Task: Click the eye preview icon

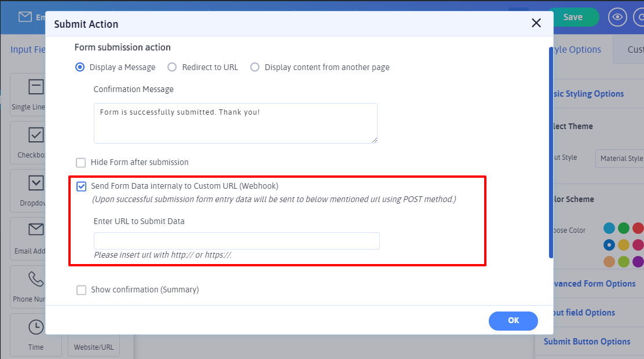Action: (x=617, y=17)
